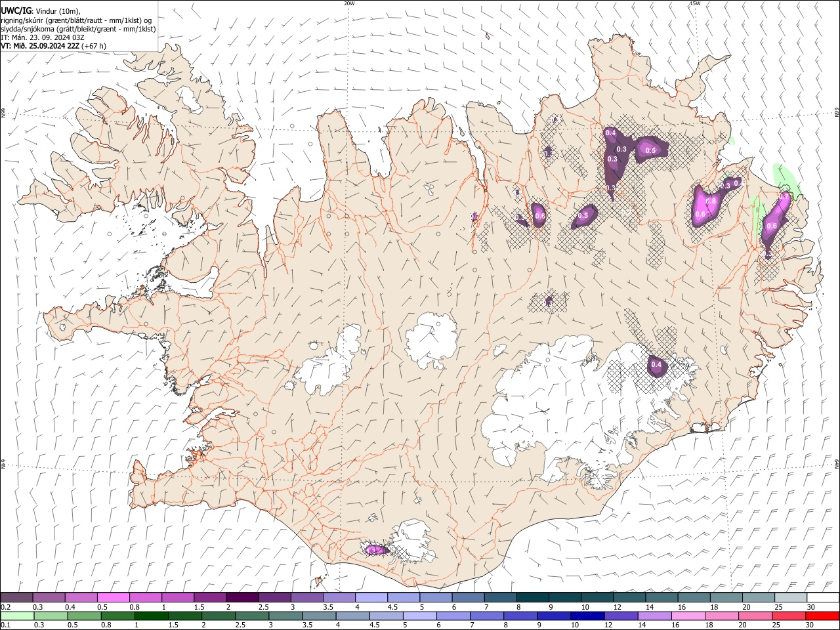Click the '0.7' snowfall value near the east coast
The width and height of the screenshot is (840, 630).
pos(784,196)
